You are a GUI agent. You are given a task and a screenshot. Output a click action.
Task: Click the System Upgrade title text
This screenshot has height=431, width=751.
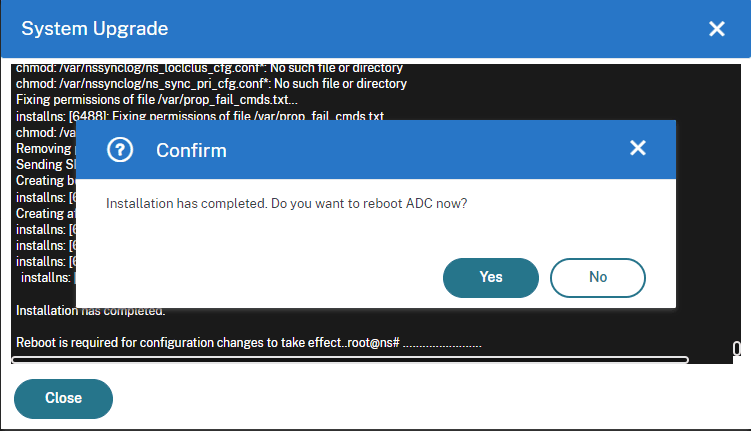click(x=95, y=29)
